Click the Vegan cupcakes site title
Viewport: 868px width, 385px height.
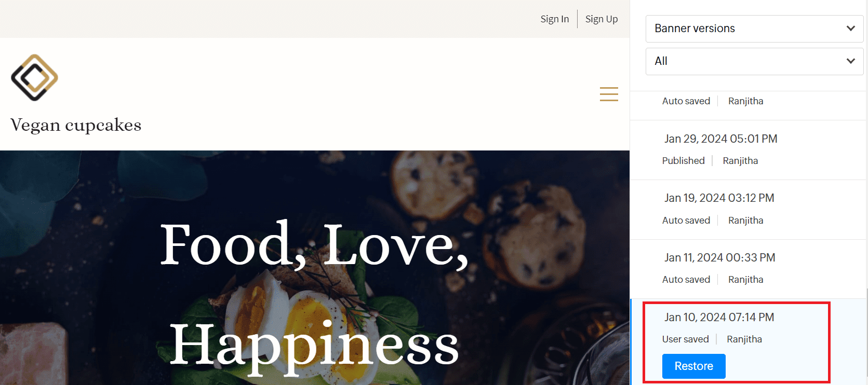pyautogui.click(x=76, y=125)
